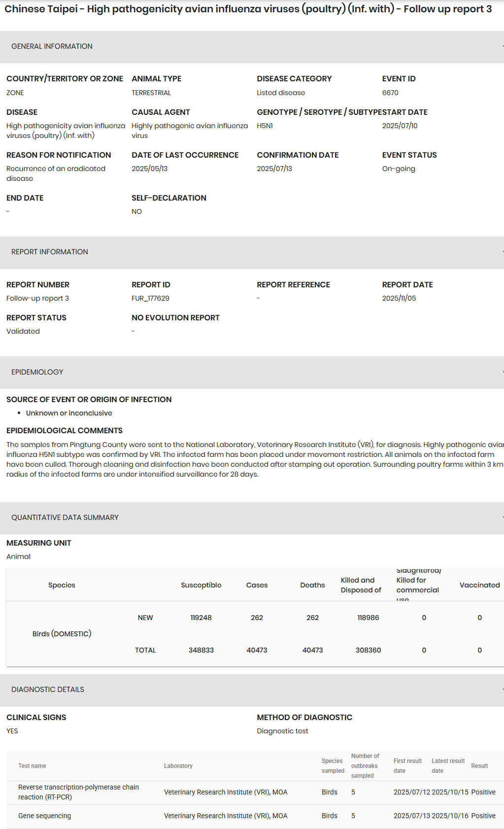The image size is (504, 829).
Task: Click the Latest result date column header
Action: pyautogui.click(x=448, y=766)
